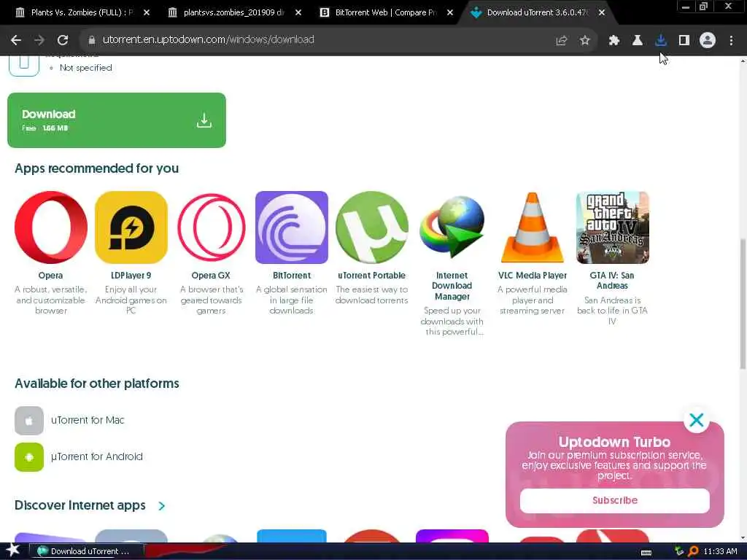Screen dimensions: 747x560
Task: Switch to BitTorrent Web Compare tab
Action: pos(386,12)
